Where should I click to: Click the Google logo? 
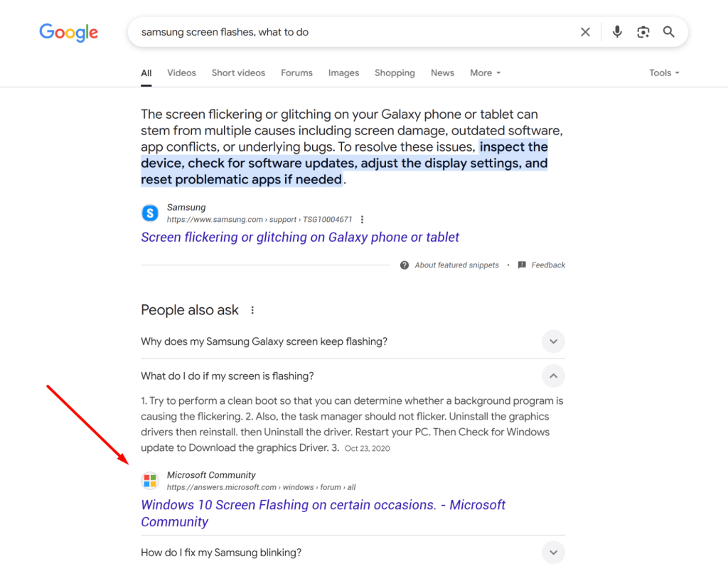coord(69,32)
